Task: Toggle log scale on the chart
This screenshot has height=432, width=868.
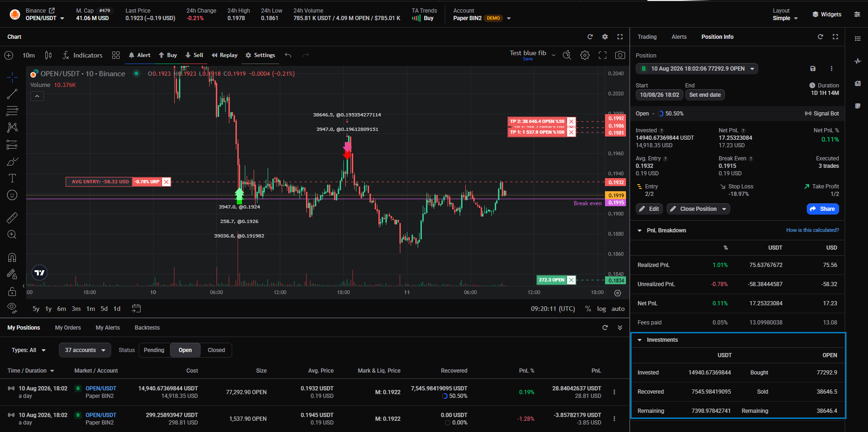Action: point(601,309)
